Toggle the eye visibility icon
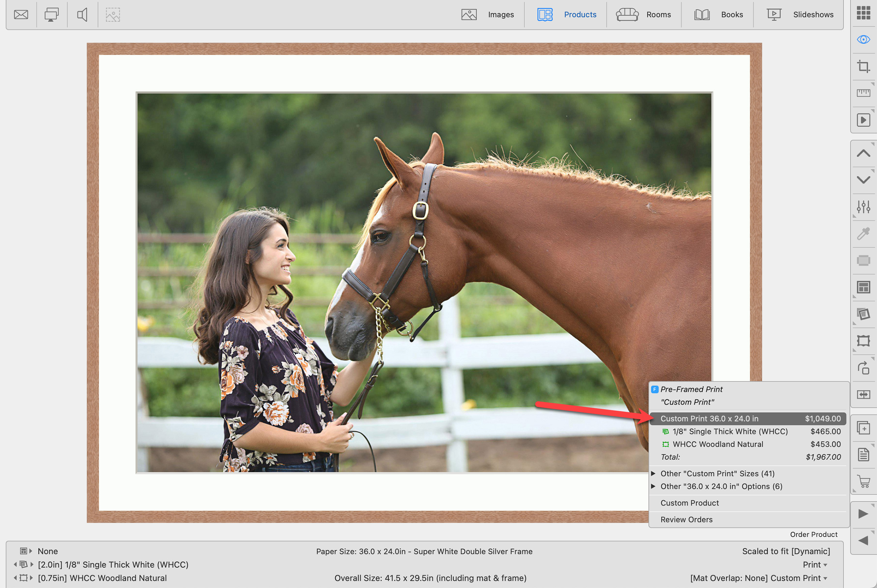877x588 pixels. [x=863, y=39]
